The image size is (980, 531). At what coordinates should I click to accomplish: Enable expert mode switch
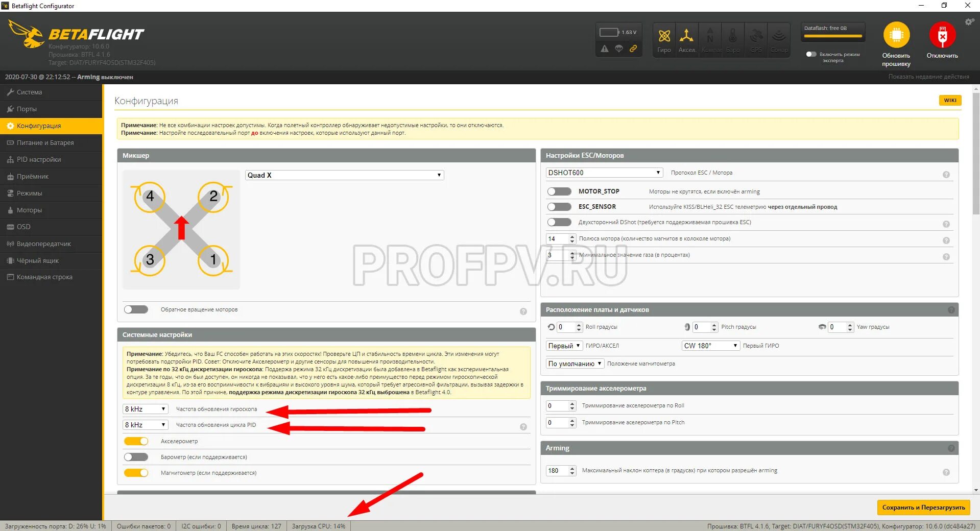click(811, 54)
